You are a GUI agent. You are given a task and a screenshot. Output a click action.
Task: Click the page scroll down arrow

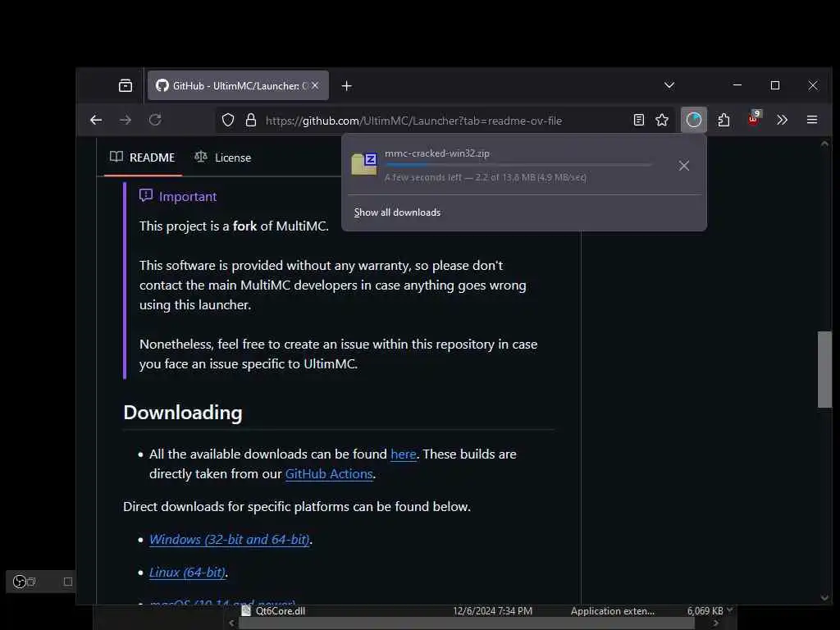pyautogui.click(x=824, y=598)
